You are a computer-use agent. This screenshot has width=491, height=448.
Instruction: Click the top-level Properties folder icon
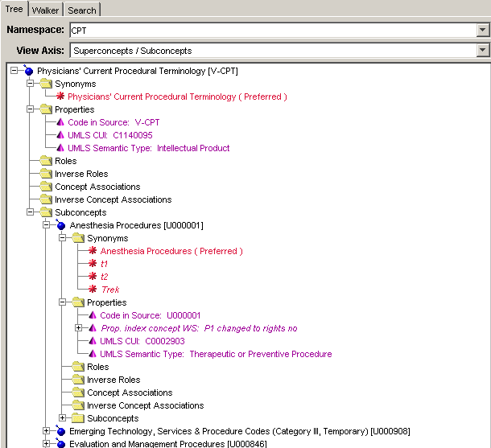46,109
